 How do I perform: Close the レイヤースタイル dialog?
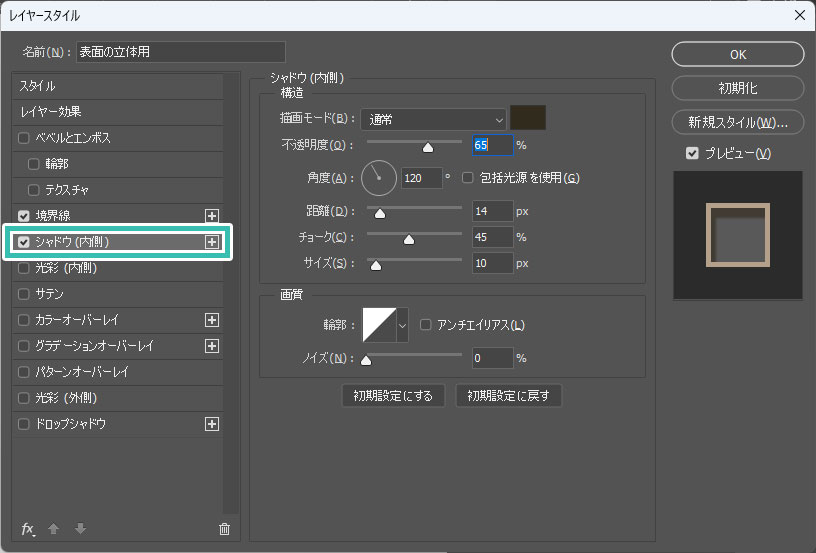[800, 15]
